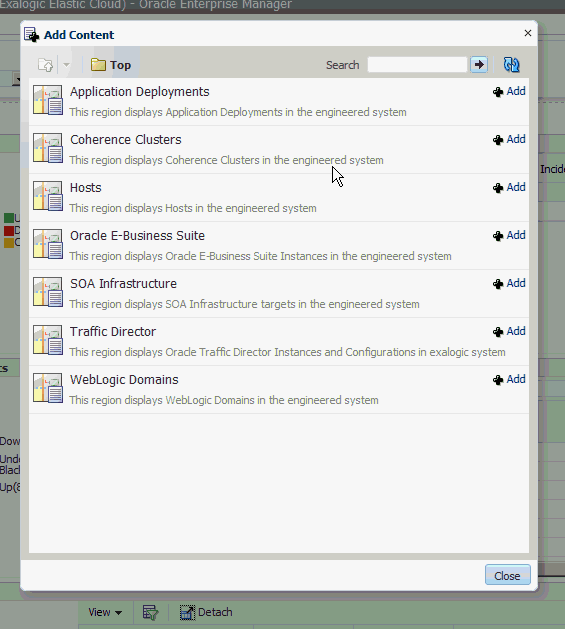
Task: Focus the Search input field
Action: pos(417,65)
